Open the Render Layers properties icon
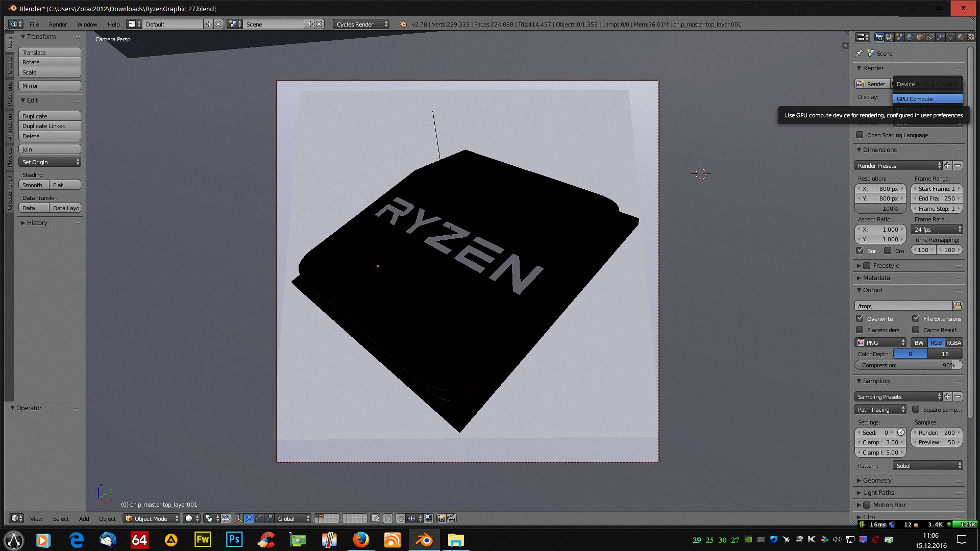 (x=889, y=37)
